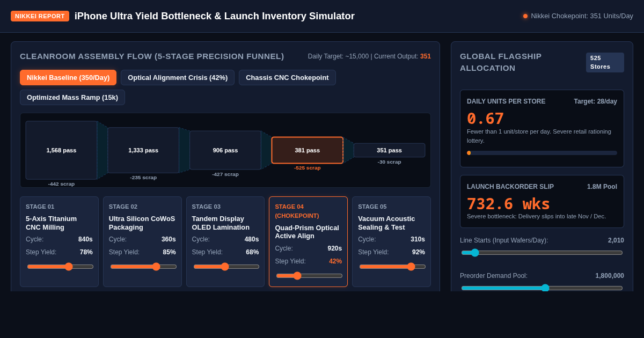
Task: Click the 1.8M Pool label
Action: (x=602, y=187)
